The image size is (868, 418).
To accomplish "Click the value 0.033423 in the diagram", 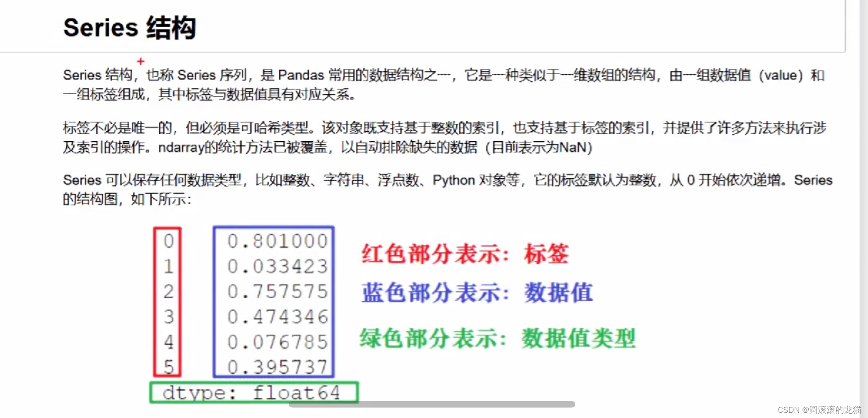I will point(277,266).
